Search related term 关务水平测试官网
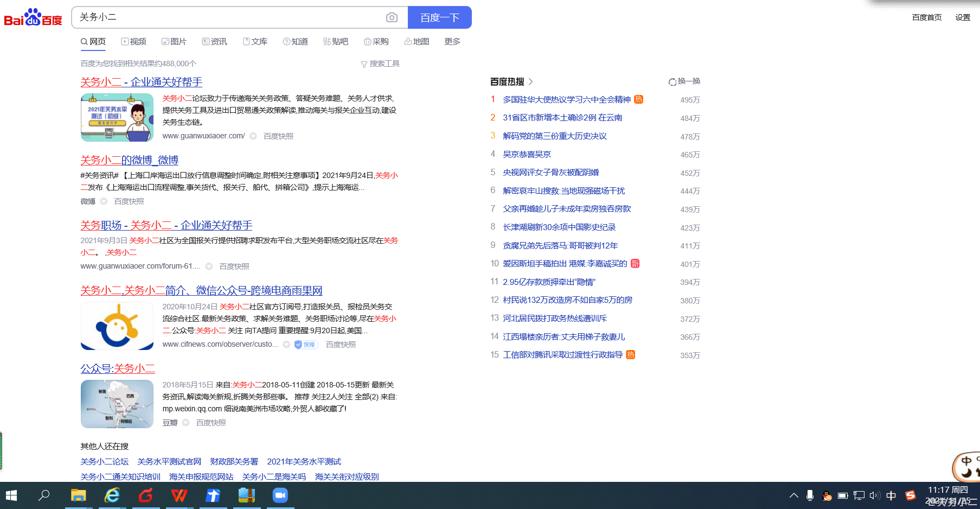Image resolution: width=980 pixels, height=509 pixels. pos(169,462)
